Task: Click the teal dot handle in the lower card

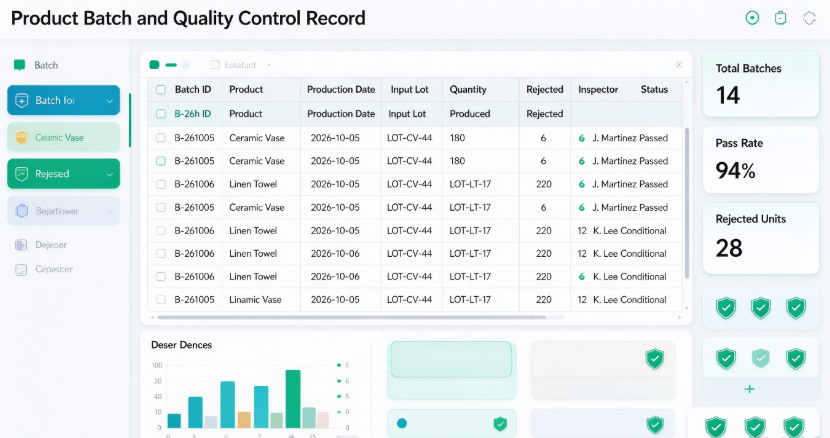Action: (x=402, y=423)
